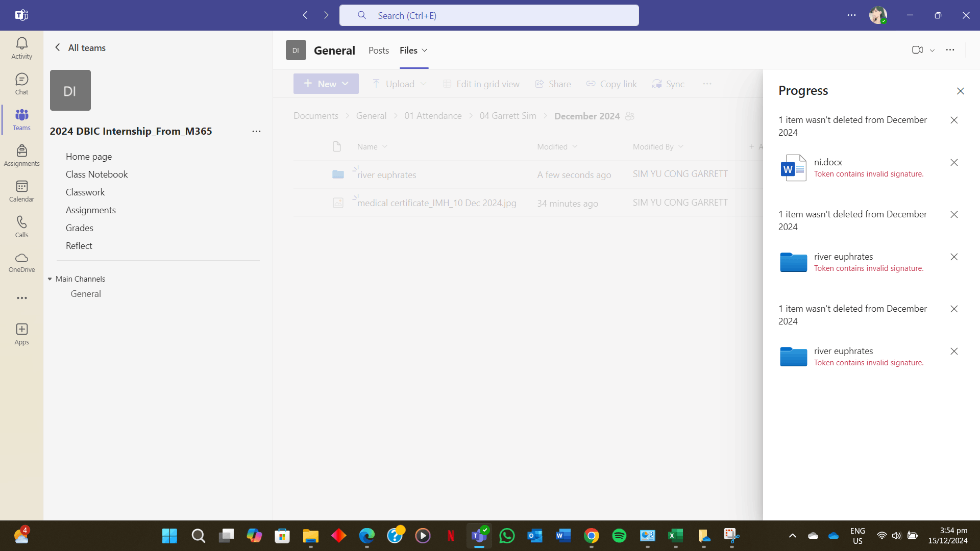This screenshot has height=551, width=980.
Task: Open Assignments app in sidebar
Action: point(21,156)
